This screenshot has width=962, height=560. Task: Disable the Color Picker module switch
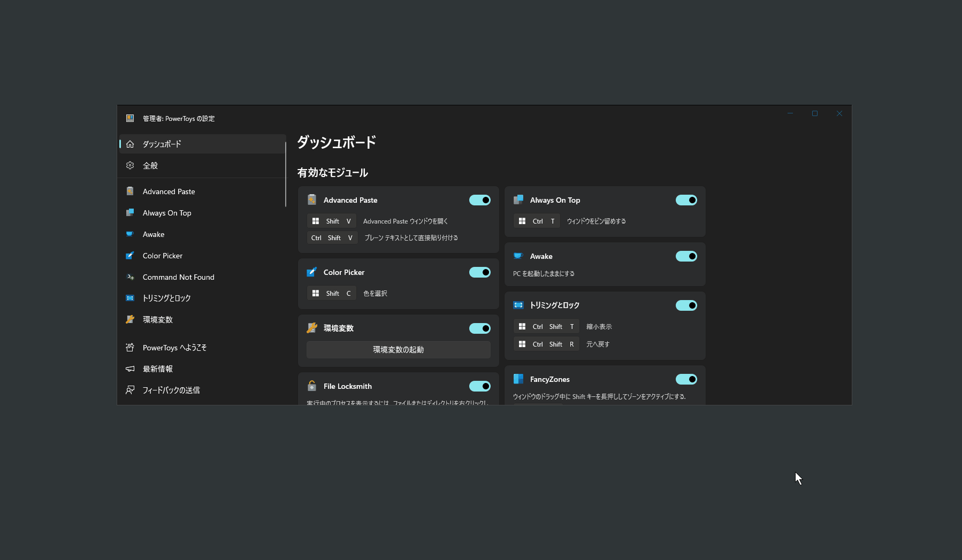coord(479,272)
